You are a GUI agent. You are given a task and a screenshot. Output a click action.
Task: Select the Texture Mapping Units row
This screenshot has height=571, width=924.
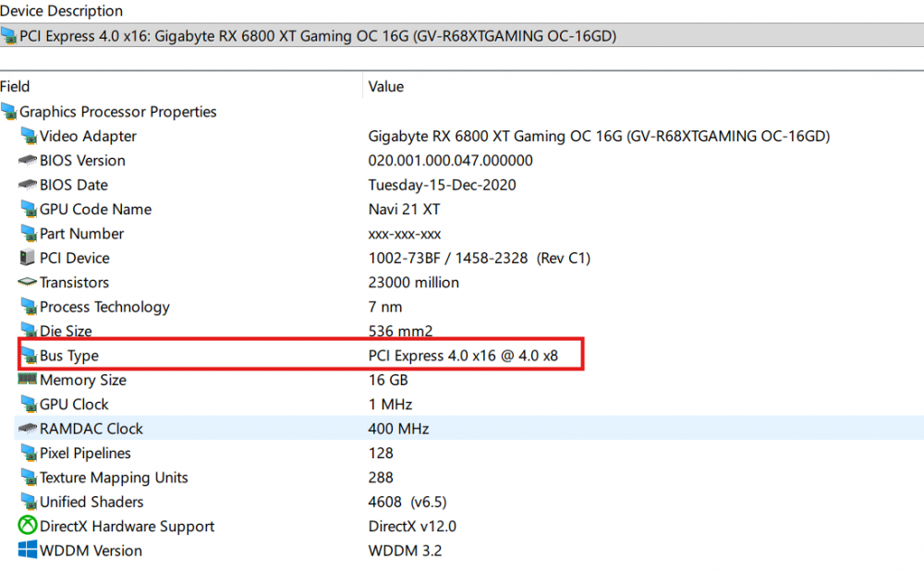(x=469, y=478)
